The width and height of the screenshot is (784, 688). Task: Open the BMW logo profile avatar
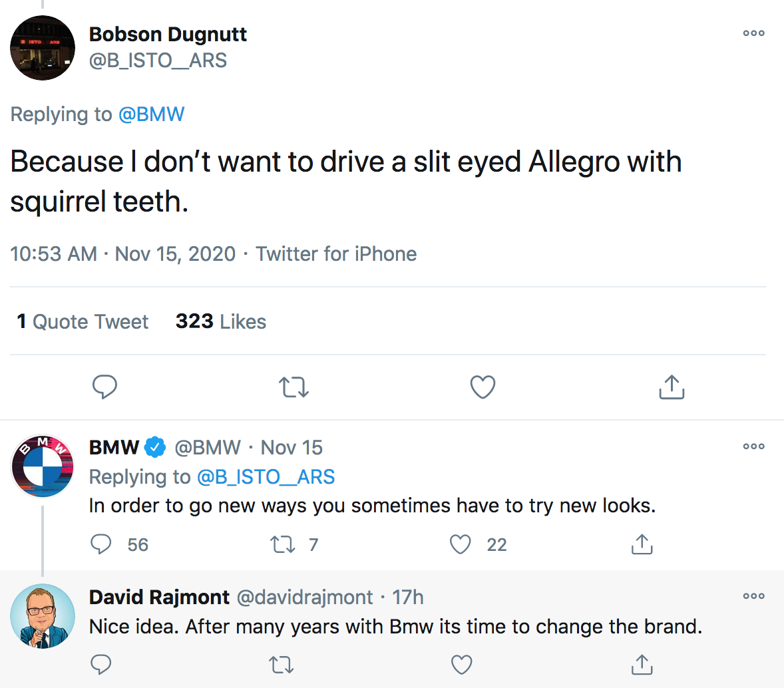43,466
